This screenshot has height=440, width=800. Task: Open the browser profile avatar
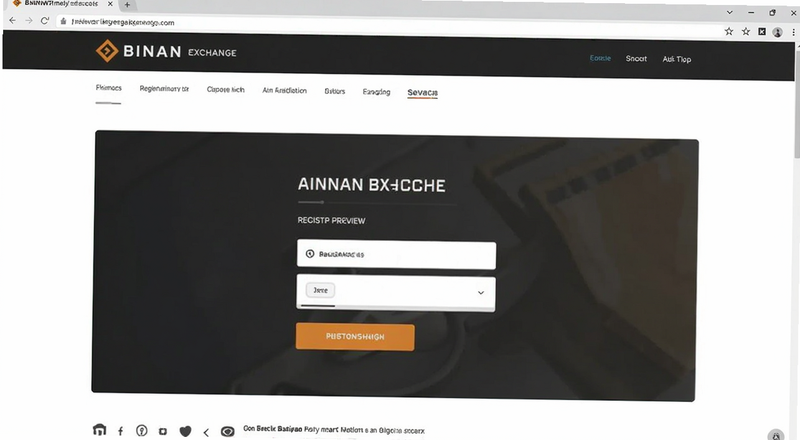tap(778, 32)
